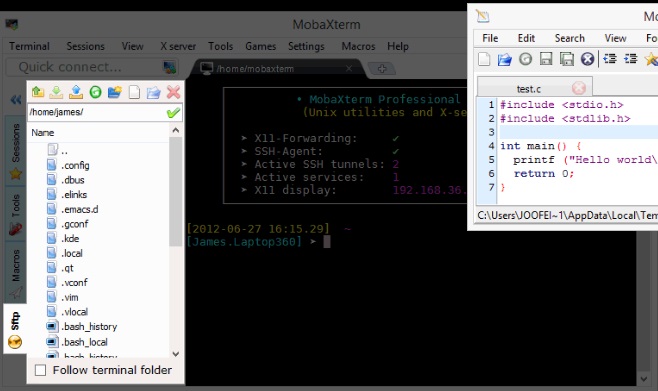Click the upload file icon in SFTP panel

[76, 92]
